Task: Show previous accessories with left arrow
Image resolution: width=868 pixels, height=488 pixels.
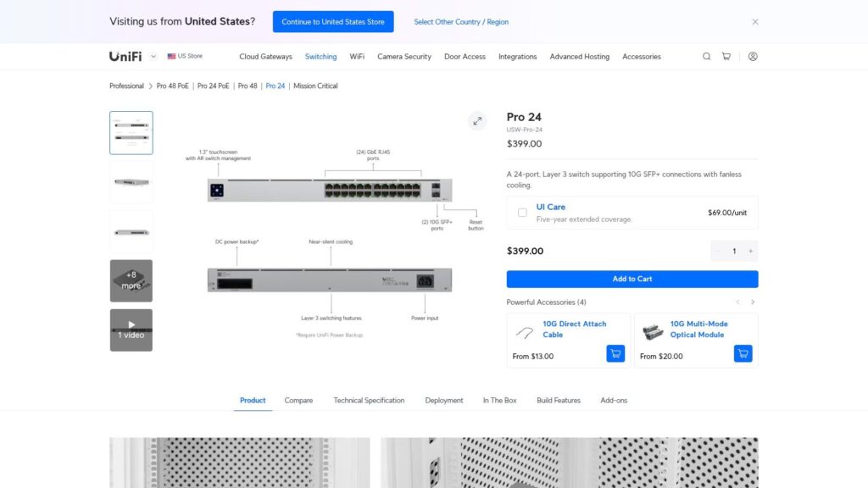Action: 737,302
